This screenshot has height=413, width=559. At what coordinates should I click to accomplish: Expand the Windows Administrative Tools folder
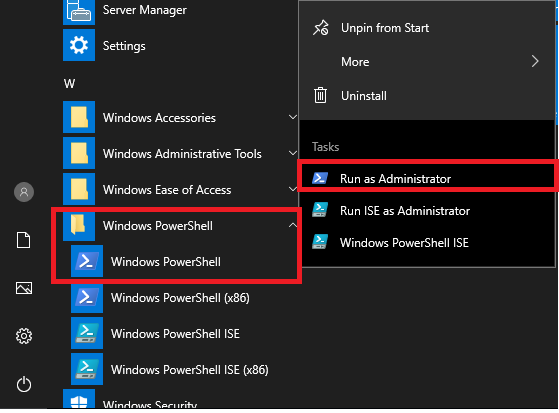tap(180, 153)
